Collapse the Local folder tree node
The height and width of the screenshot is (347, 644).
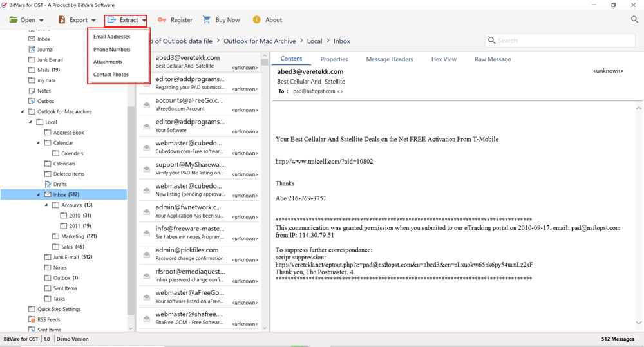(x=31, y=122)
